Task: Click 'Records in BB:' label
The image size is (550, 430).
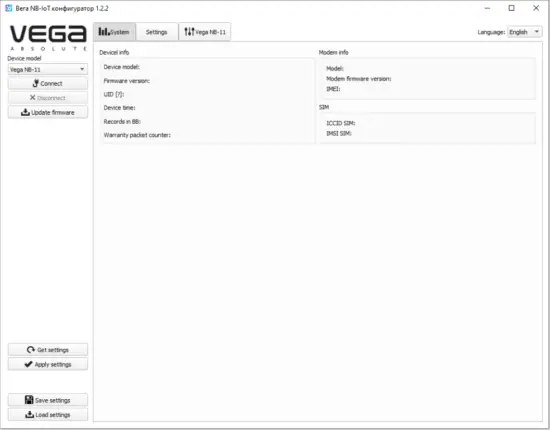Action: (122, 121)
